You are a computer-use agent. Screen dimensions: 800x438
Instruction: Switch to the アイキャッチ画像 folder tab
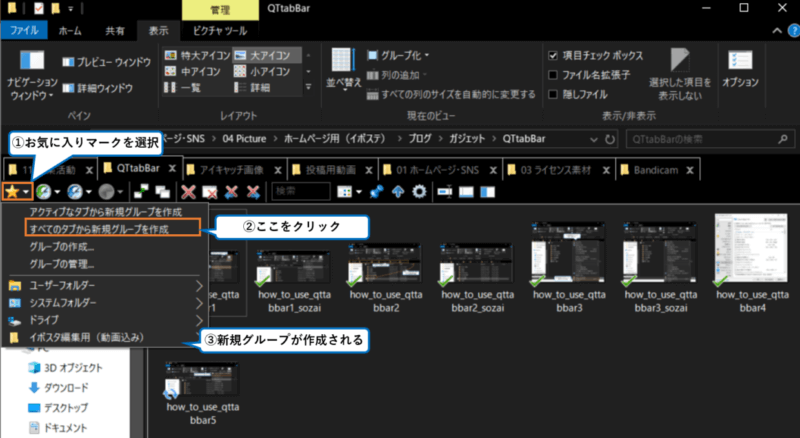[233, 170]
